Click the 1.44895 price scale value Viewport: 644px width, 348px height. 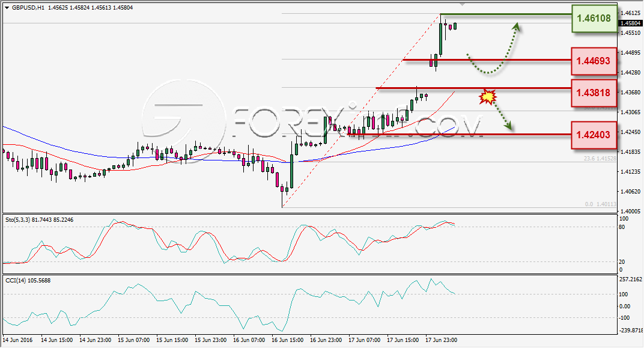pyautogui.click(x=630, y=52)
